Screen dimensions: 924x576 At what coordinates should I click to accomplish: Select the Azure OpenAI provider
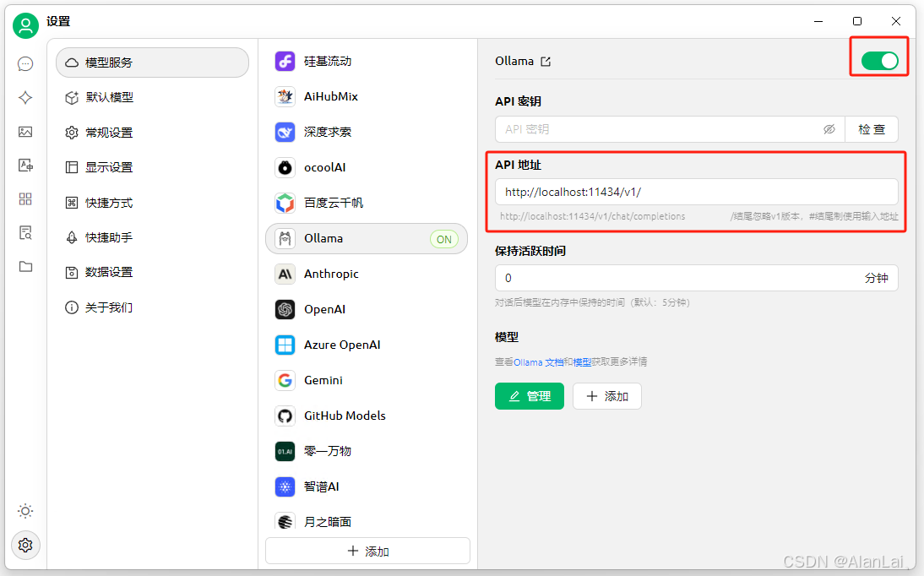(x=367, y=345)
